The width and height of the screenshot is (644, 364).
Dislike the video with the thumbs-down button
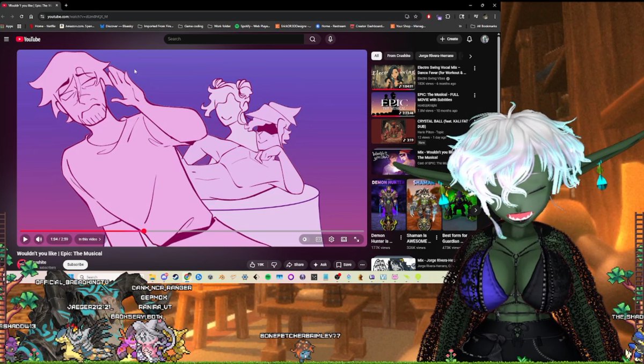[274, 265]
